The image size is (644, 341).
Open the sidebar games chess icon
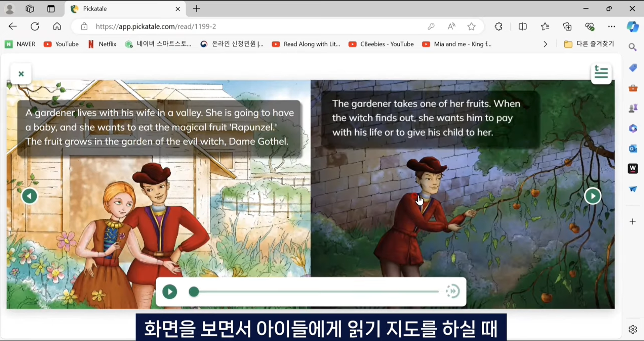coord(633,108)
